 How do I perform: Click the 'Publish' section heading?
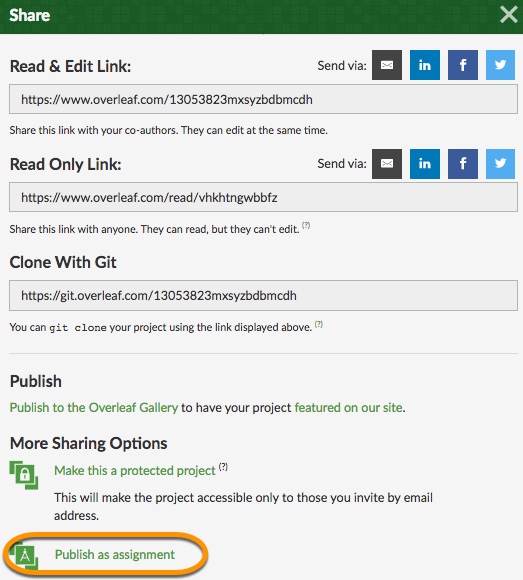click(x=36, y=381)
